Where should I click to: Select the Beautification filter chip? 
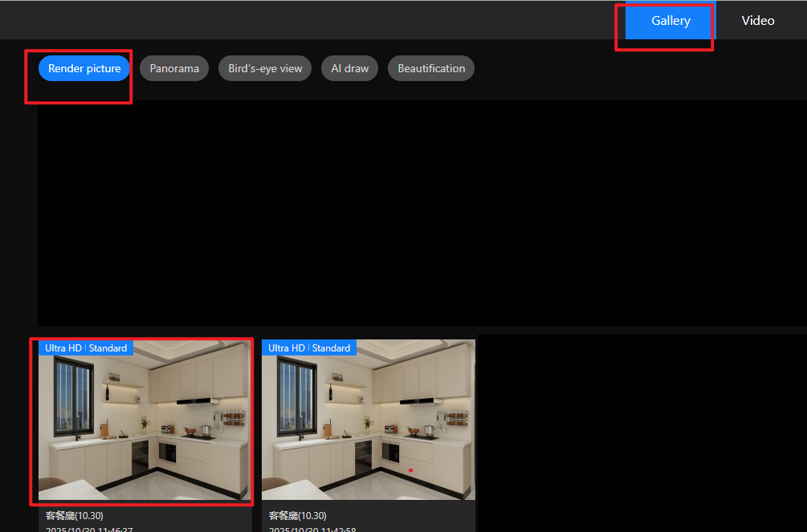click(x=431, y=68)
